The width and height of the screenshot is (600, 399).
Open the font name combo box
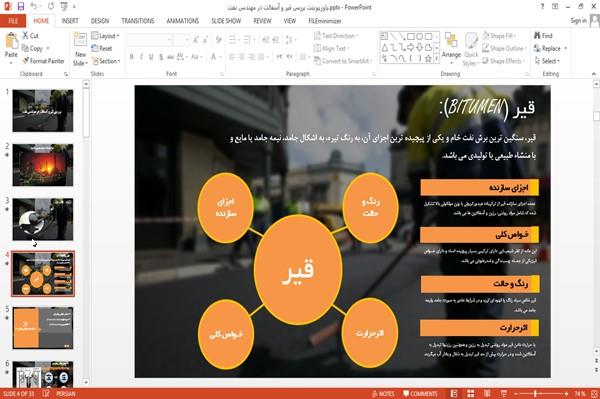coord(150,40)
